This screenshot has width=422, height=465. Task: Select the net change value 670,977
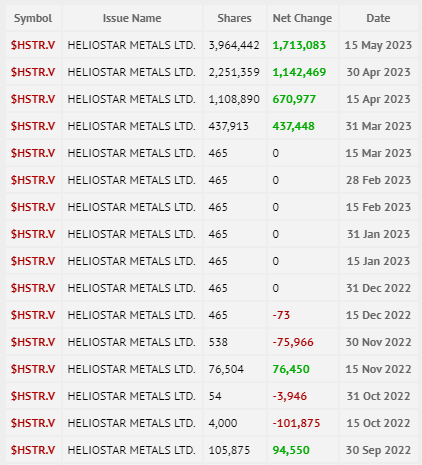(x=294, y=99)
